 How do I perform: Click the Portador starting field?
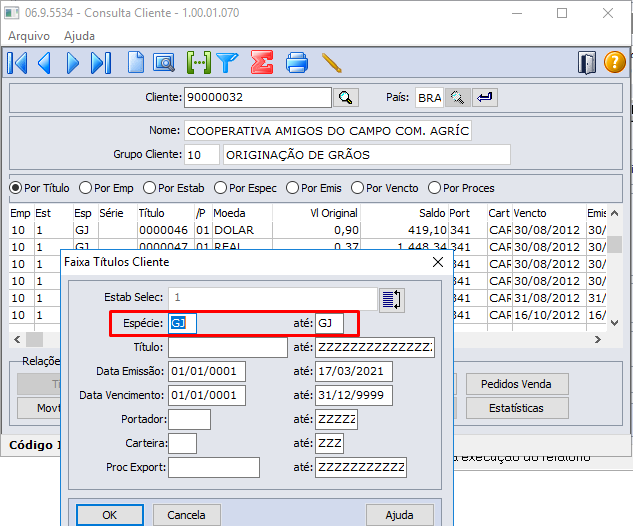pyautogui.click(x=189, y=419)
